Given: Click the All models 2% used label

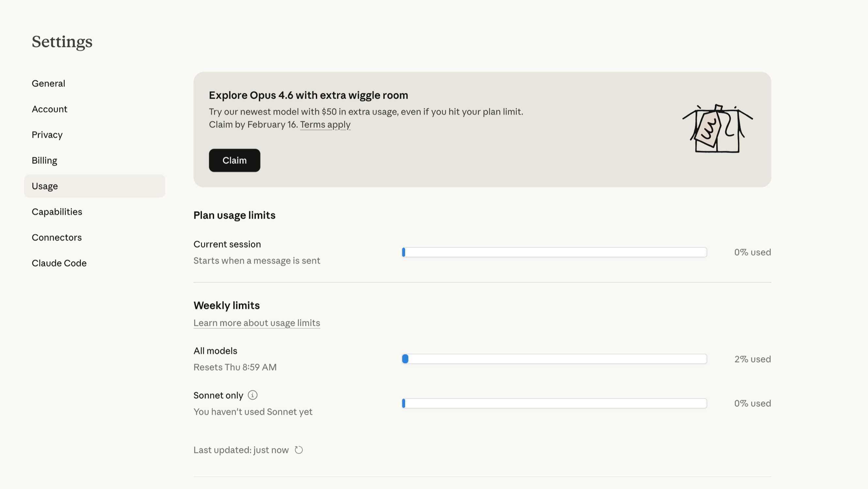Looking at the screenshot, I should click(x=752, y=359).
